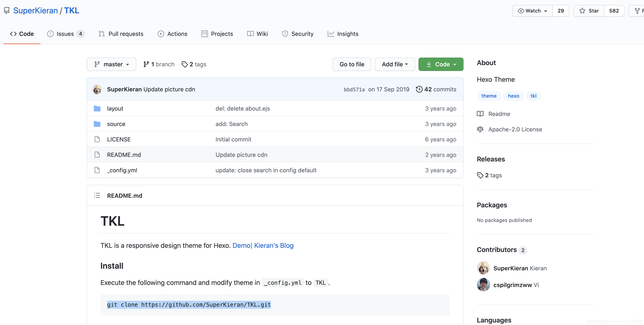Open README.md in the file list
Image resolution: width=644 pixels, height=325 pixels.
pos(124,155)
